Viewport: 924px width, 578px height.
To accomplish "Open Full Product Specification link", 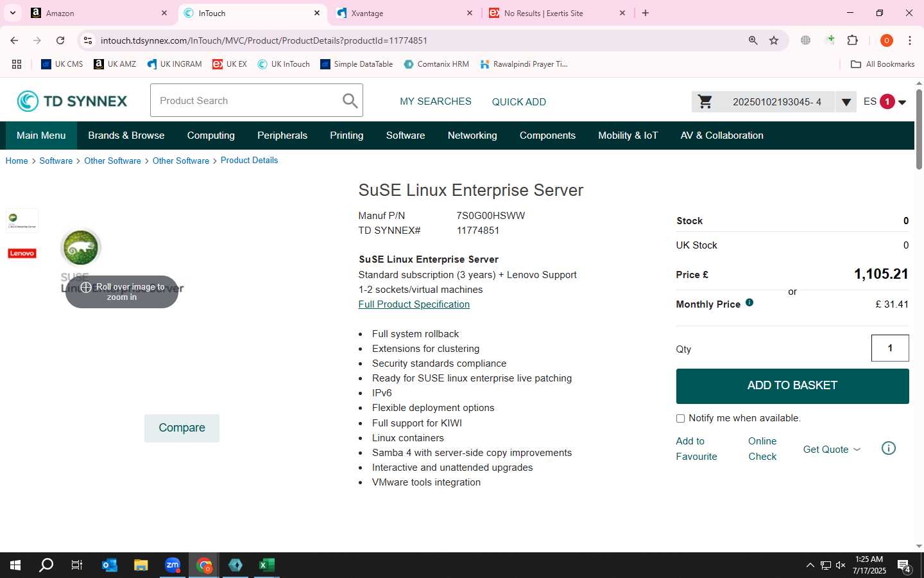I will coord(414,304).
